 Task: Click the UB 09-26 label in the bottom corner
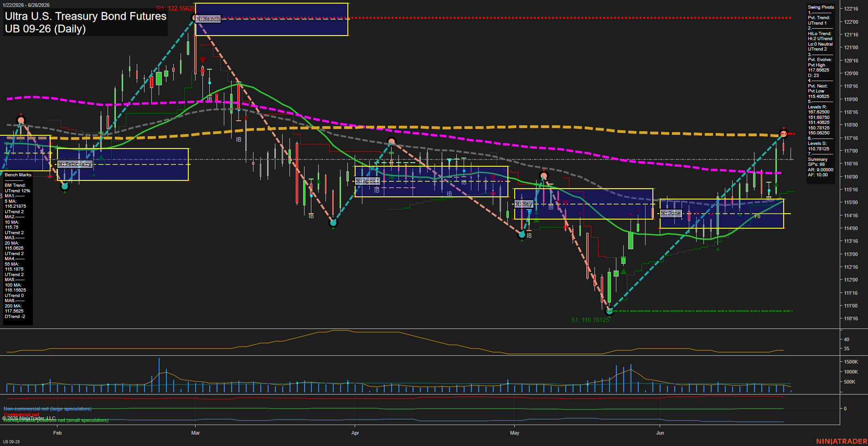pos(11,441)
